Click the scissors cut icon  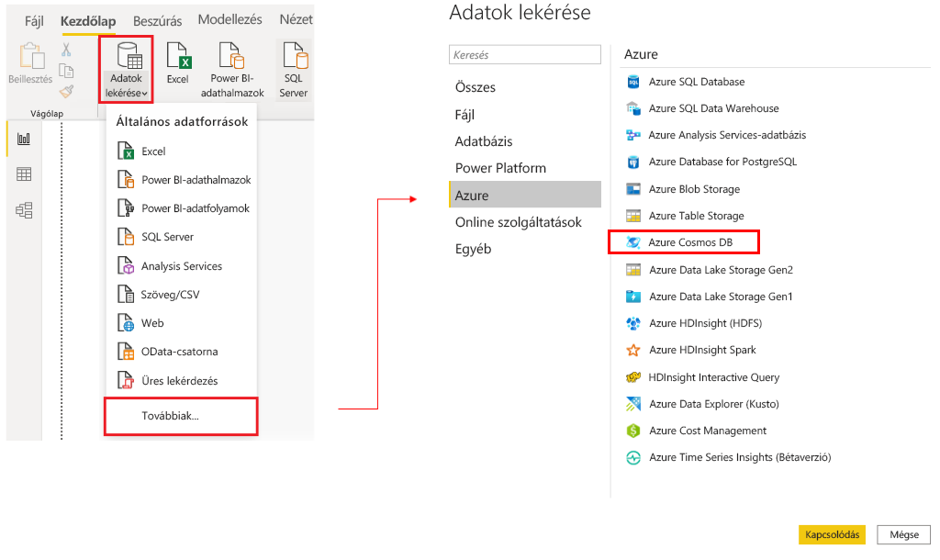click(66, 50)
